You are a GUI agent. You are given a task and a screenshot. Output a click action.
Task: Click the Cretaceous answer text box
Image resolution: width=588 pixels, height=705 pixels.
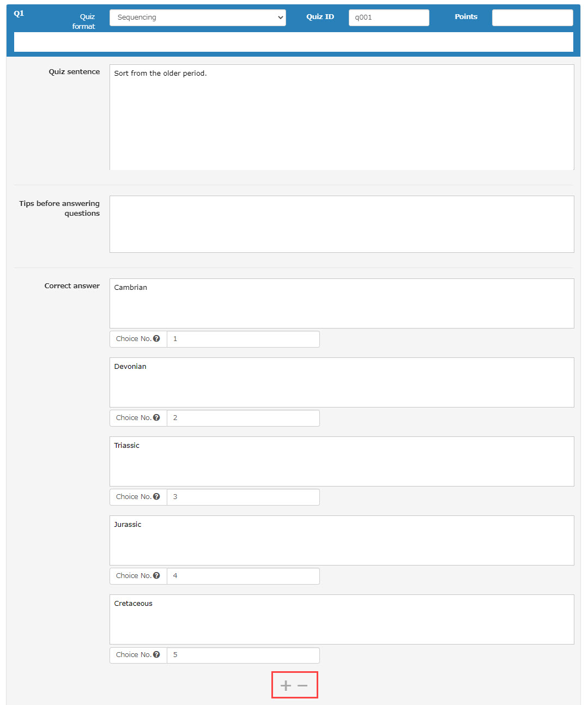tap(342, 619)
